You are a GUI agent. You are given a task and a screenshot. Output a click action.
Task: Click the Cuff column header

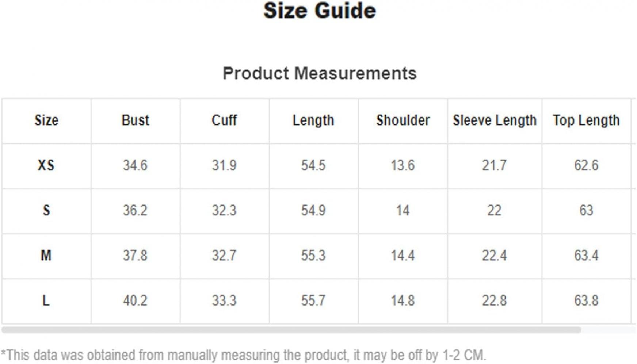[224, 120]
